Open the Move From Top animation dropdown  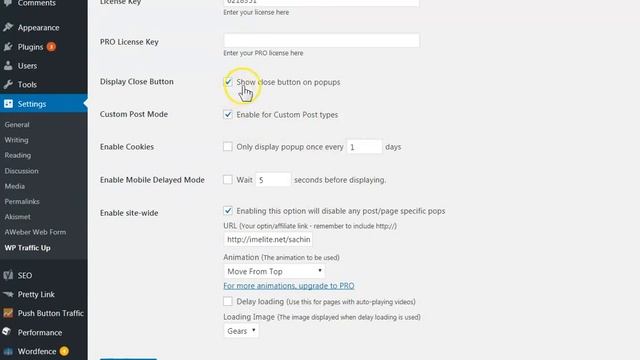(274, 271)
